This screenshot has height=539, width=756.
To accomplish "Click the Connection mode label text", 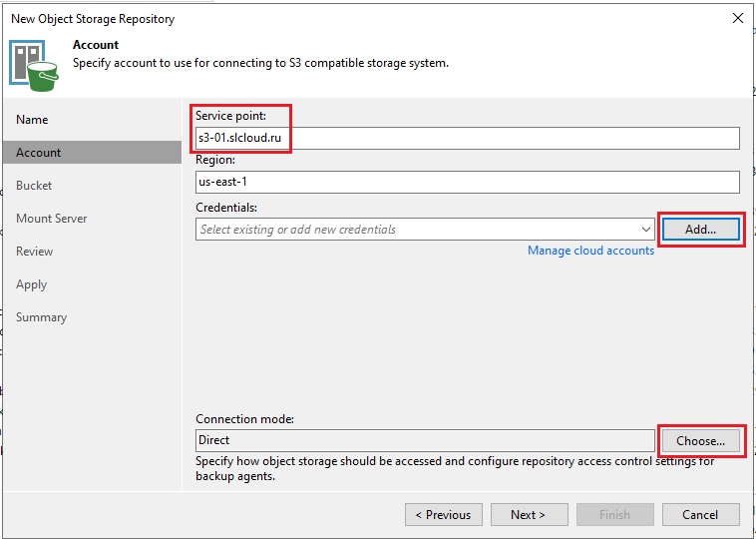I will pyautogui.click(x=245, y=419).
